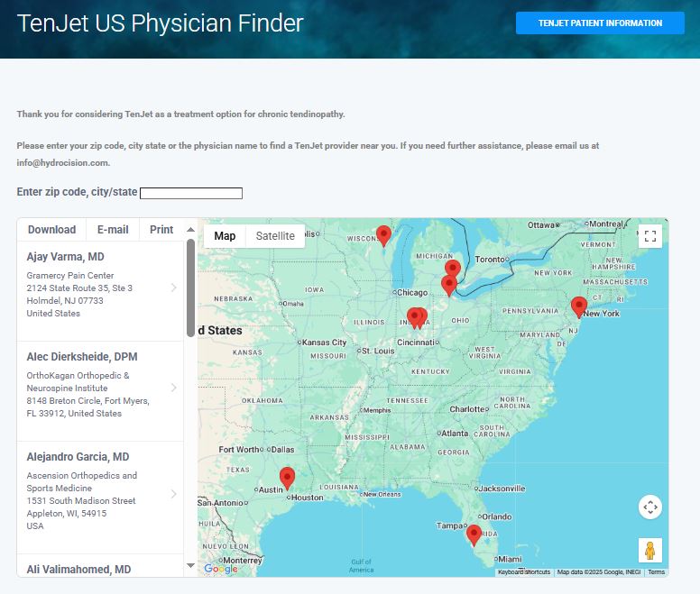Expand Alejandro Garcia, MD listing chevron

174,494
